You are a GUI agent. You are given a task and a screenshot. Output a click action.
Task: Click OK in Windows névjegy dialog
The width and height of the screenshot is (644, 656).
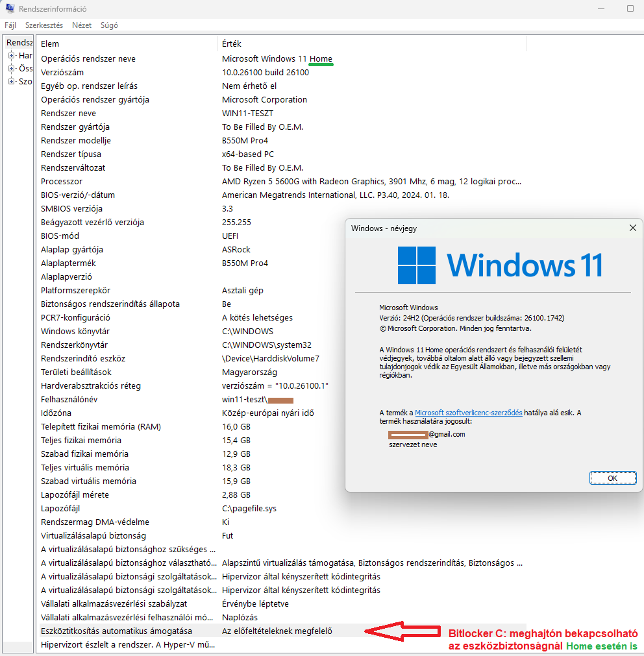point(613,478)
